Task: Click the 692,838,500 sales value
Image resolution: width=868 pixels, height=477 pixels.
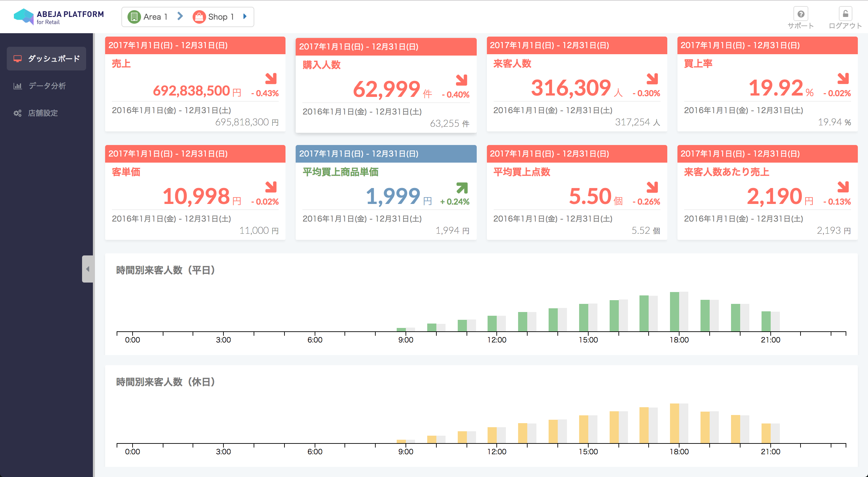Action: click(192, 90)
